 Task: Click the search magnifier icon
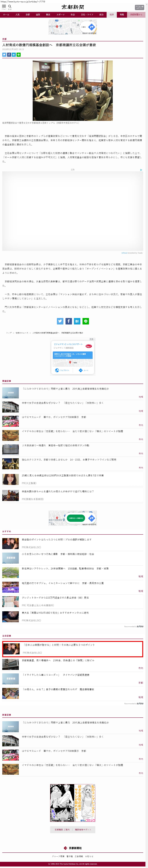(x=10, y=6)
